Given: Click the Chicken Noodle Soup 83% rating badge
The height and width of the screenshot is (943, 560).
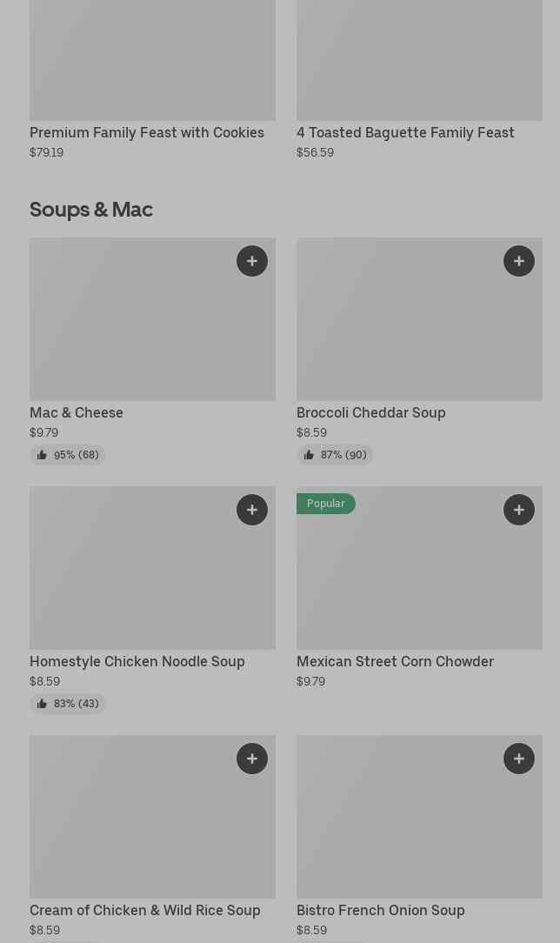Looking at the screenshot, I should [x=68, y=704].
